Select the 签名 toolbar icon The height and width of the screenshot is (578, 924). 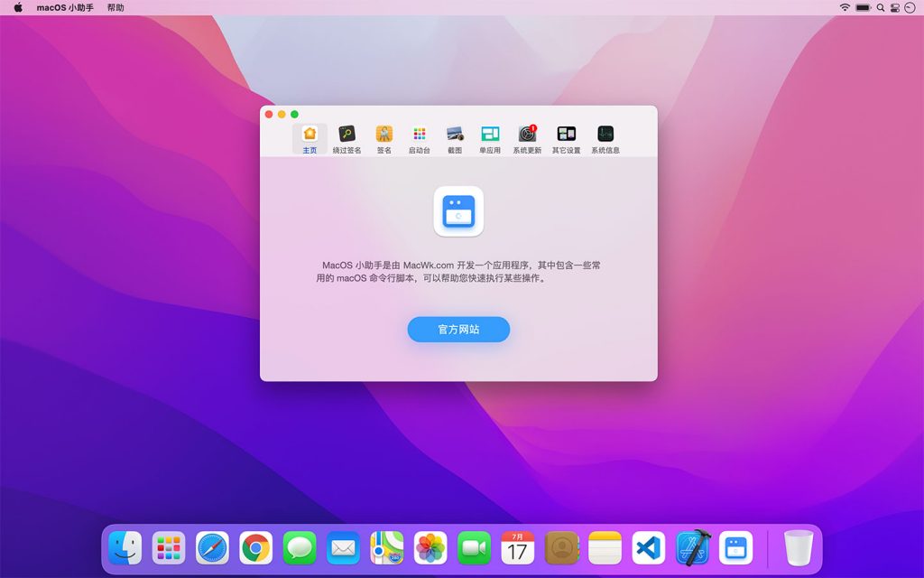[x=384, y=139]
